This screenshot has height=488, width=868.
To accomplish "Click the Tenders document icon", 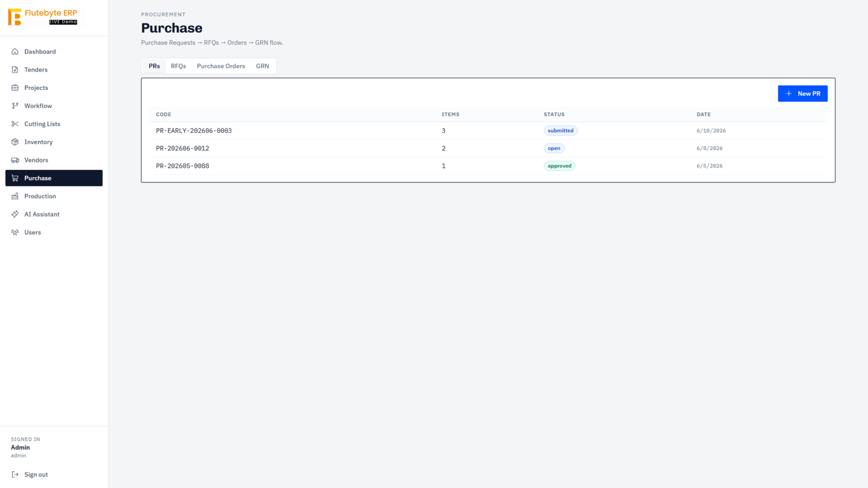I will coord(15,69).
